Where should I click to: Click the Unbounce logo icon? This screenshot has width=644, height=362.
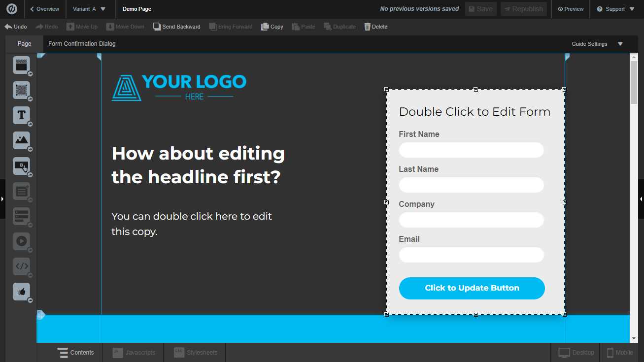tap(12, 9)
